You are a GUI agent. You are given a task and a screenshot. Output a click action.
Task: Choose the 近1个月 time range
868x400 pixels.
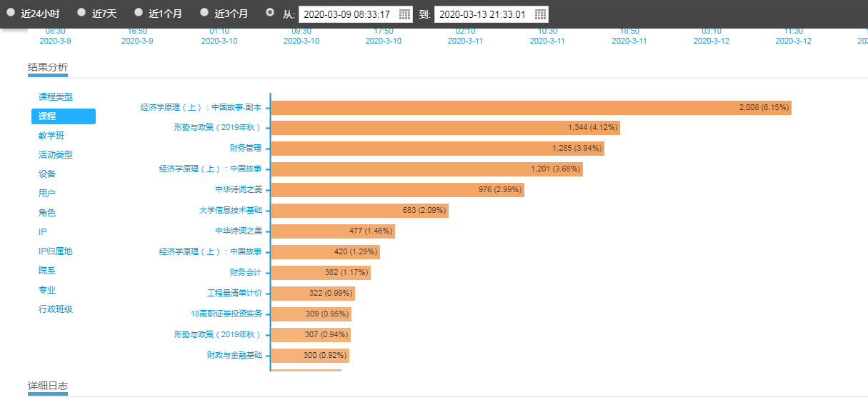tap(139, 12)
